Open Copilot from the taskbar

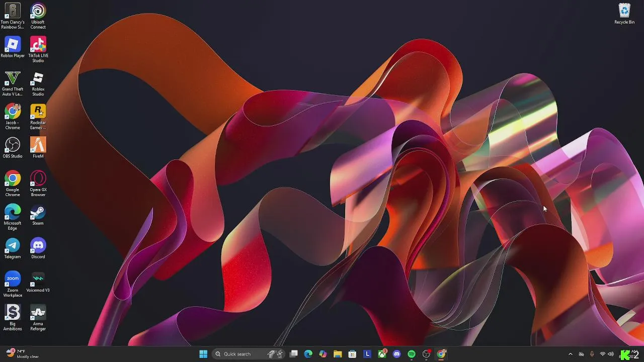click(x=323, y=354)
